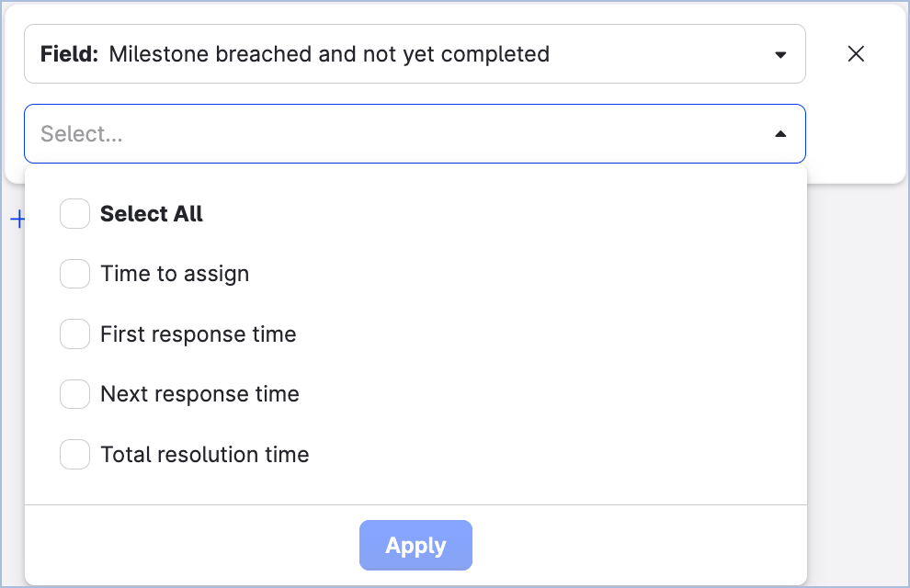Image resolution: width=910 pixels, height=588 pixels.
Task: Click the Select... placeholder input
Action: (x=368, y=134)
